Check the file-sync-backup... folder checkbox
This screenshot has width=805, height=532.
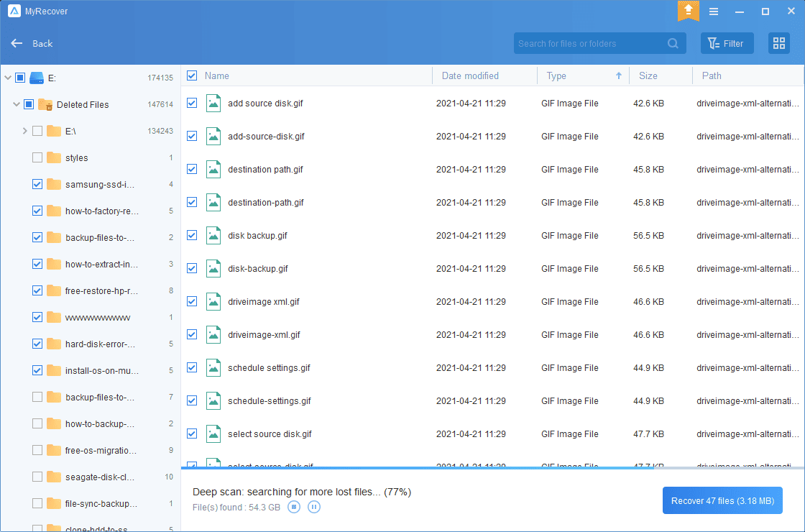[37, 504]
